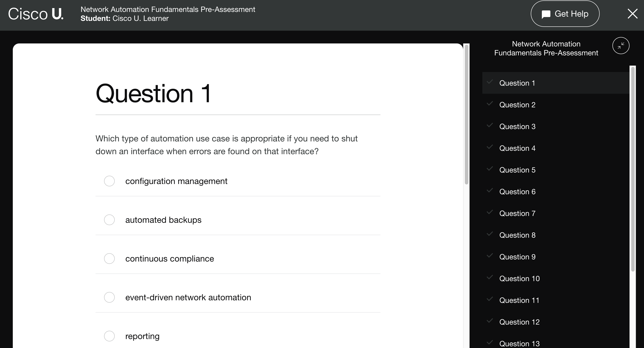Click the Question 5 checkmark icon
Image resolution: width=644 pixels, height=348 pixels.
[x=490, y=169]
